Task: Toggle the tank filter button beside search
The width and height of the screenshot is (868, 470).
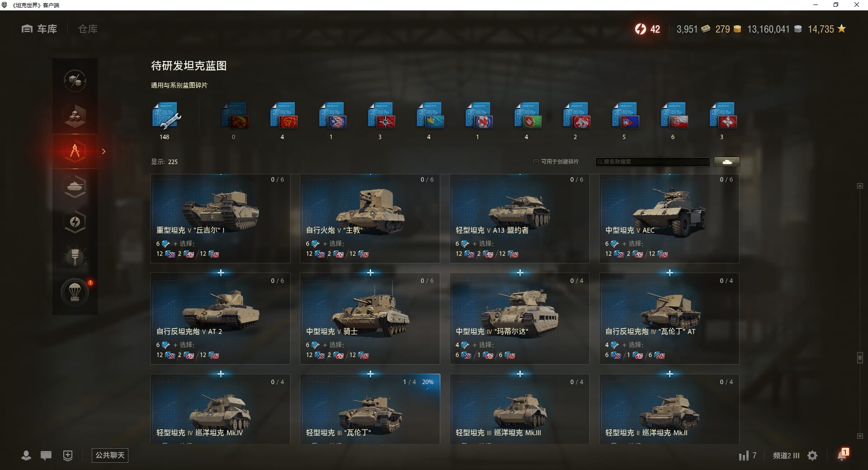Action: coord(727,162)
